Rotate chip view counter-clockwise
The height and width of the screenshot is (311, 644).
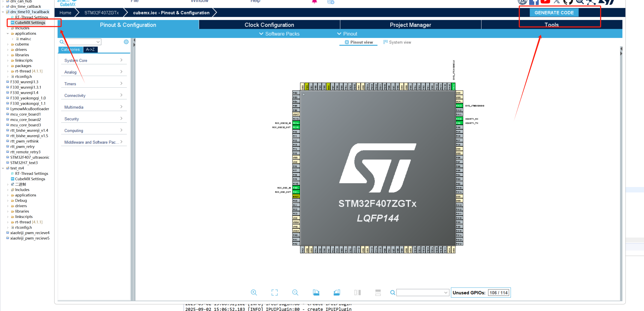tap(337, 292)
